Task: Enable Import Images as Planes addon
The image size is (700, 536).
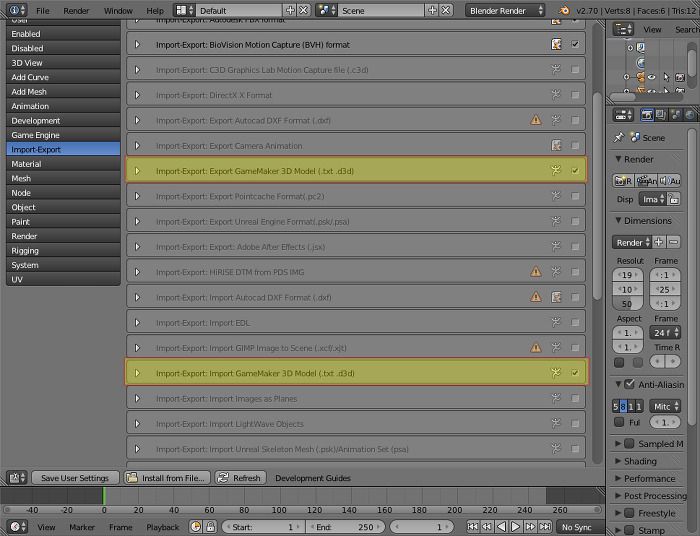Action: (575, 398)
